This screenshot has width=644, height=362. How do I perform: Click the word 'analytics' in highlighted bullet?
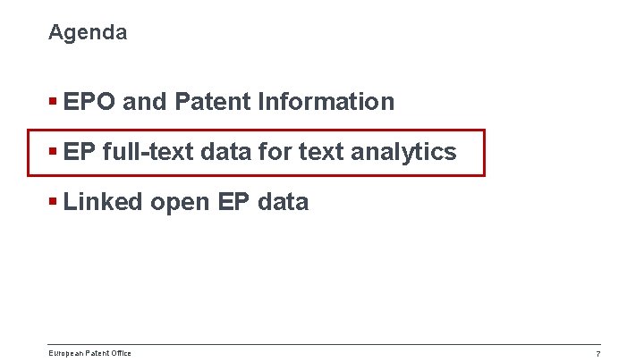(403, 152)
